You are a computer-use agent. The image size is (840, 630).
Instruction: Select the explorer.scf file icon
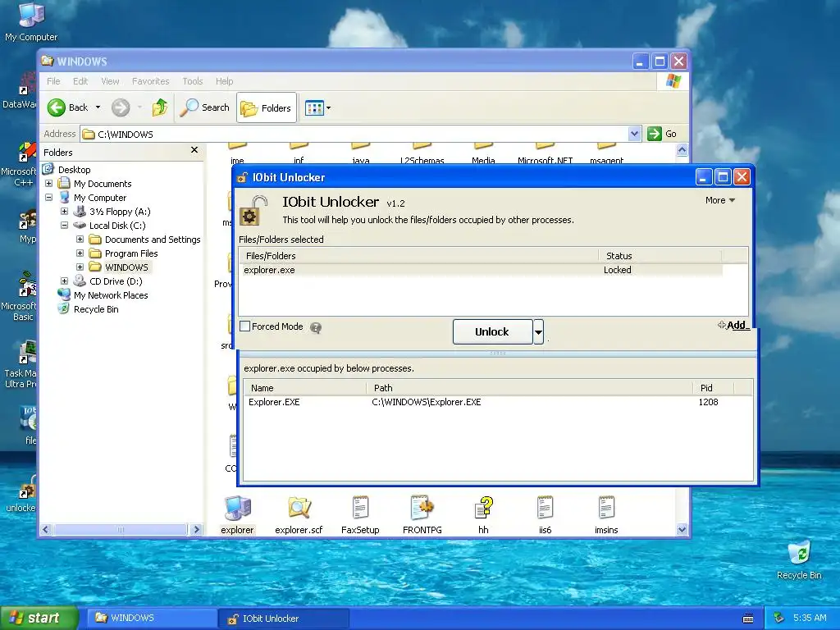(299, 508)
